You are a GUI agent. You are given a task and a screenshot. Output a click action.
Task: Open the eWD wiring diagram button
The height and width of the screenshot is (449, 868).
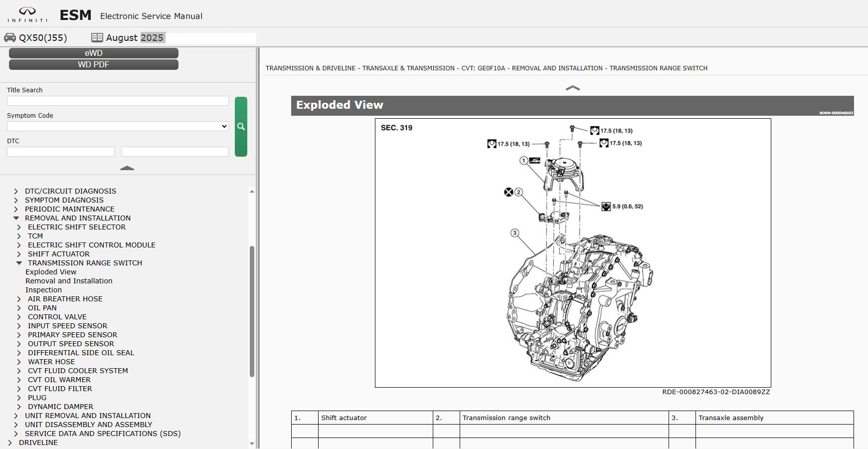tap(94, 53)
